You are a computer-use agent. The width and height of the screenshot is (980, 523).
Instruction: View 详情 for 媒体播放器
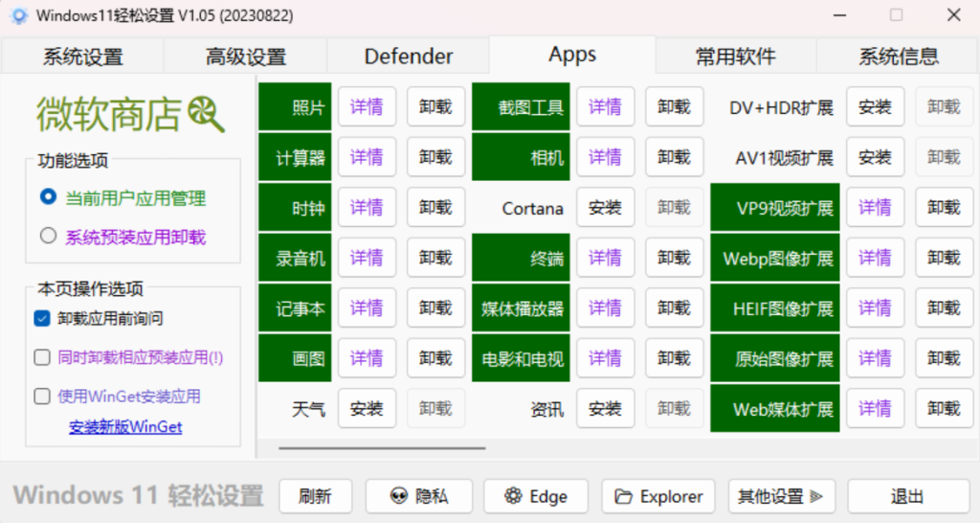point(605,307)
